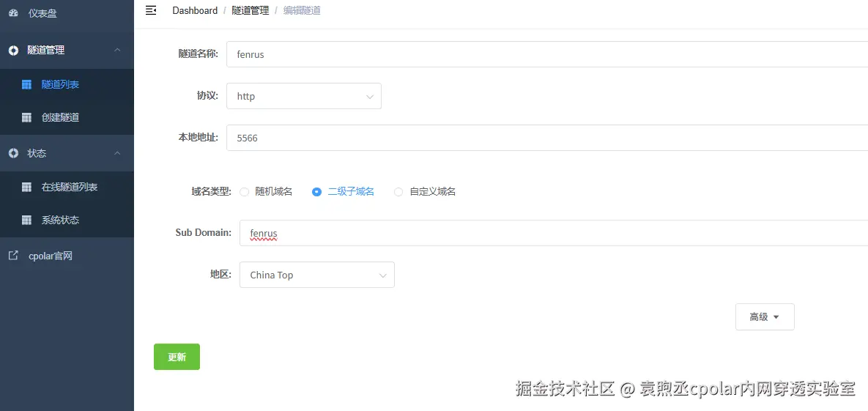This screenshot has height=411, width=868.
Task: Click the Sub Domain input field
Action: click(x=554, y=233)
